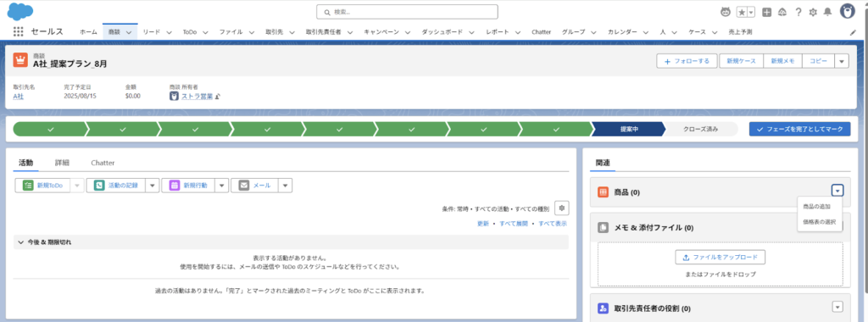The image size is (868, 322).
Task: Expand the 商談 tab chevron
Action: [129, 33]
